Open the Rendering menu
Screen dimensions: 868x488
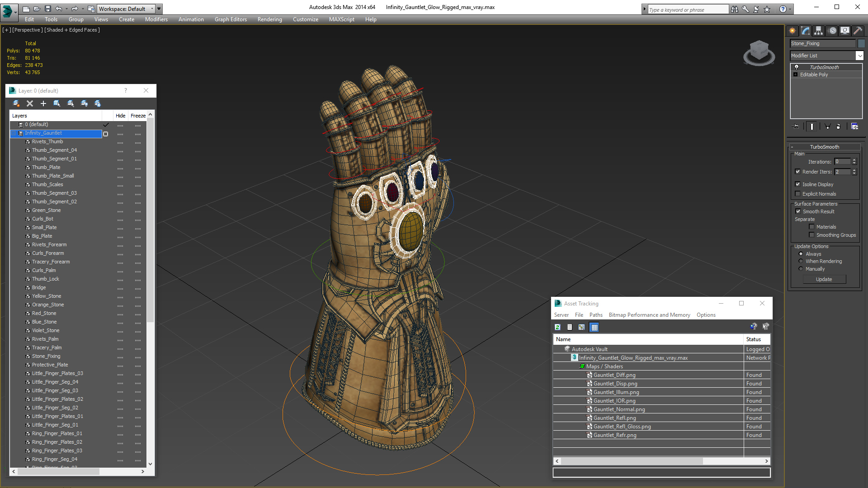click(269, 19)
